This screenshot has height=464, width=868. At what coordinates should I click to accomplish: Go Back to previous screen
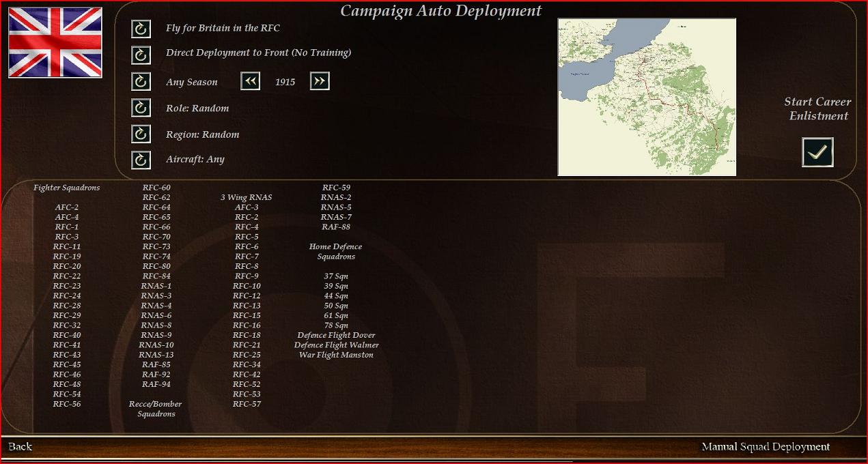[20, 447]
